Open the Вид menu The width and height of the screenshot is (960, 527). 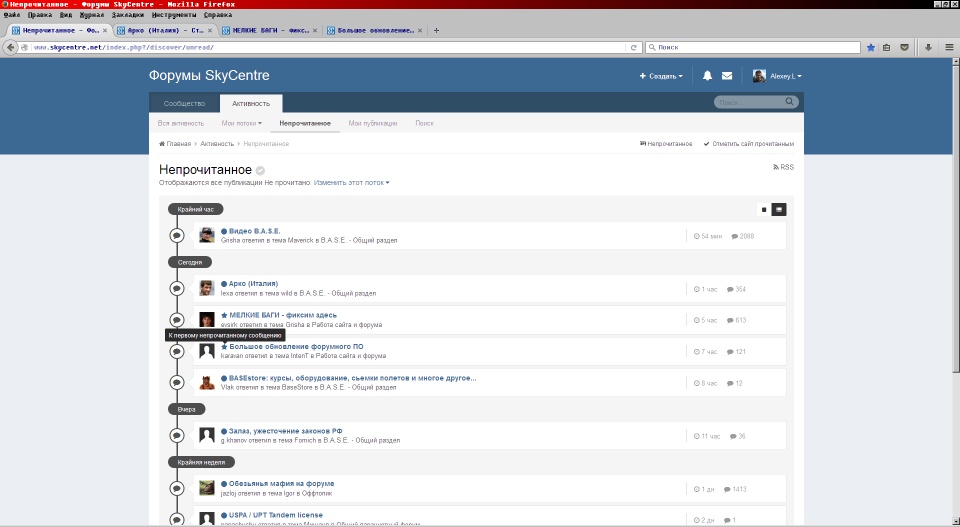point(66,15)
